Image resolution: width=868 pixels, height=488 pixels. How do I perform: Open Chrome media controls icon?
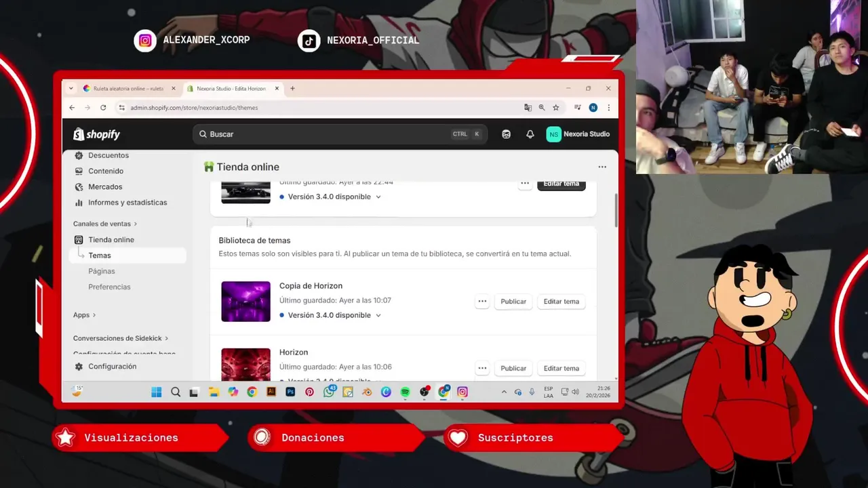click(x=578, y=108)
